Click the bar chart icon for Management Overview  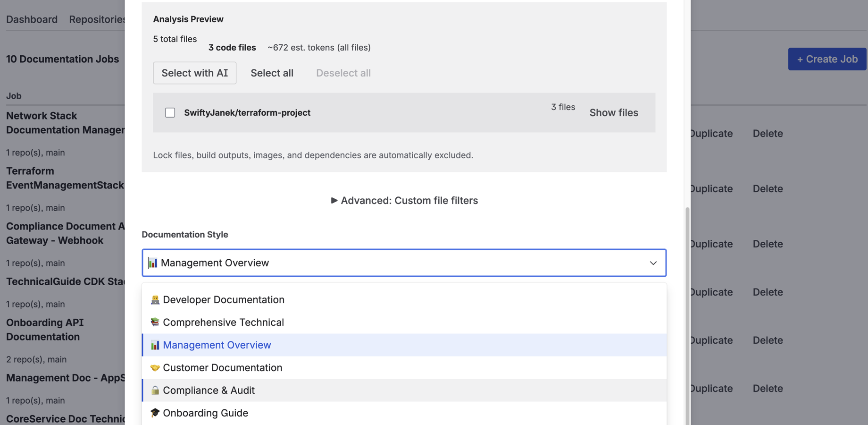(155, 345)
